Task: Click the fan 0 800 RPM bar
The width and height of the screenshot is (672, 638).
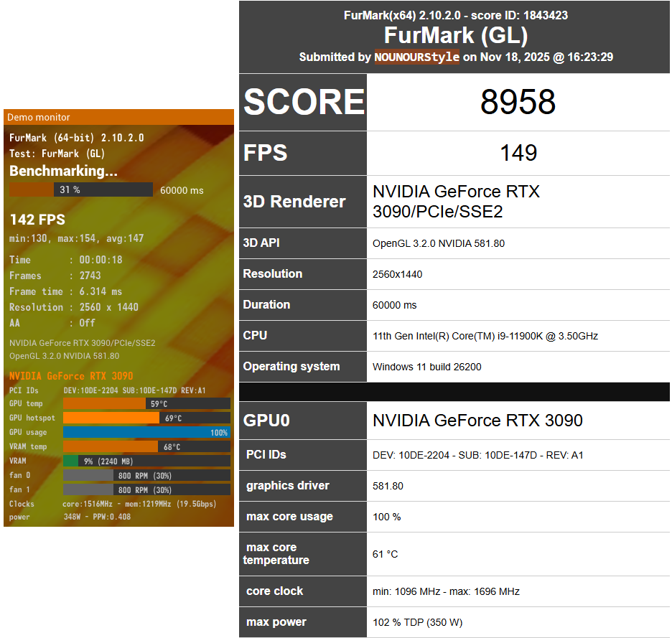Action: (146, 475)
